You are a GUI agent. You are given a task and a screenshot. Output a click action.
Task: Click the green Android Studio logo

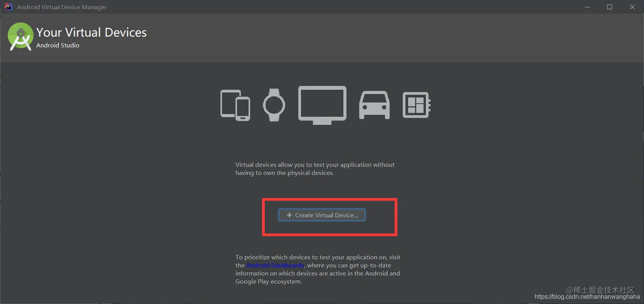(x=20, y=37)
